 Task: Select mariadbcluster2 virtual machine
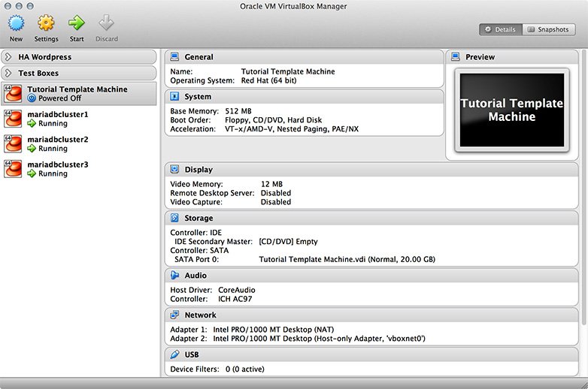click(x=57, y=143)
